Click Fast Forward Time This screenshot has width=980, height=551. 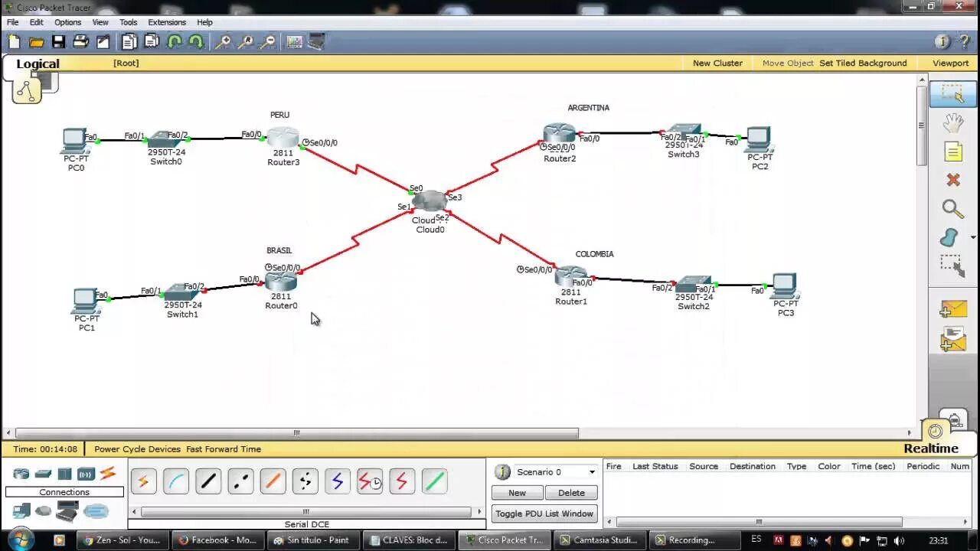click(x=224, y=449)
